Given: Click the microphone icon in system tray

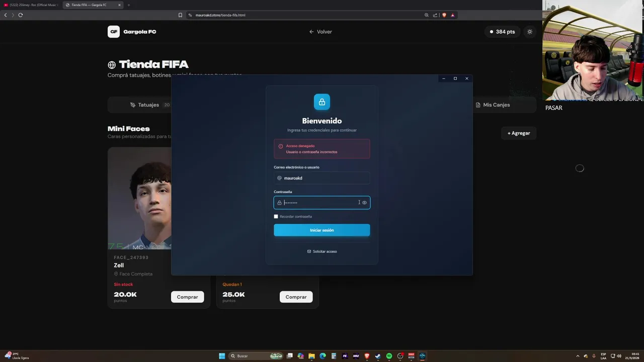Looking at the screenshot, I should point(594,356).
